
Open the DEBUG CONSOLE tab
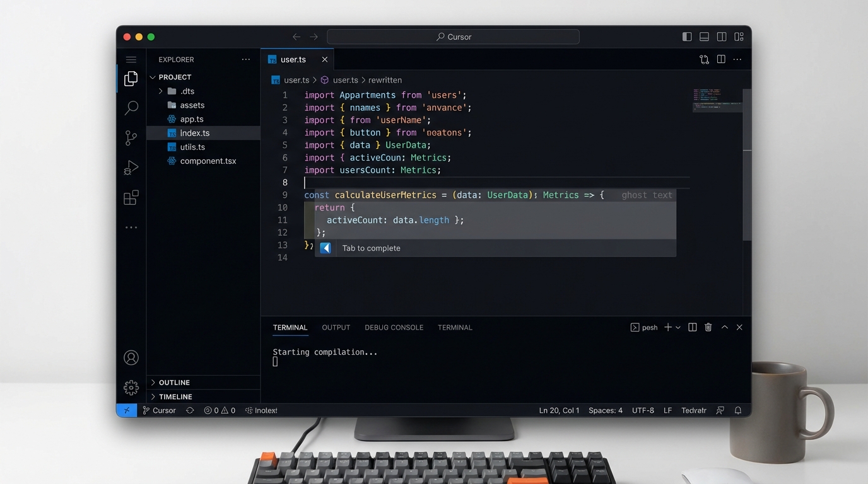pyautogui.click(x=394, y=327)
